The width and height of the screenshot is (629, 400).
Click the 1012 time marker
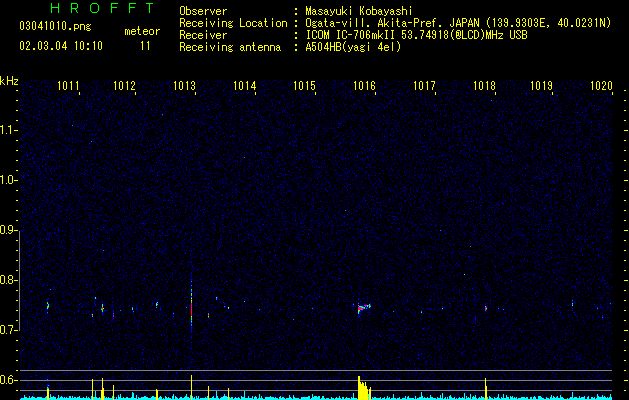click(x=124, y=86)
